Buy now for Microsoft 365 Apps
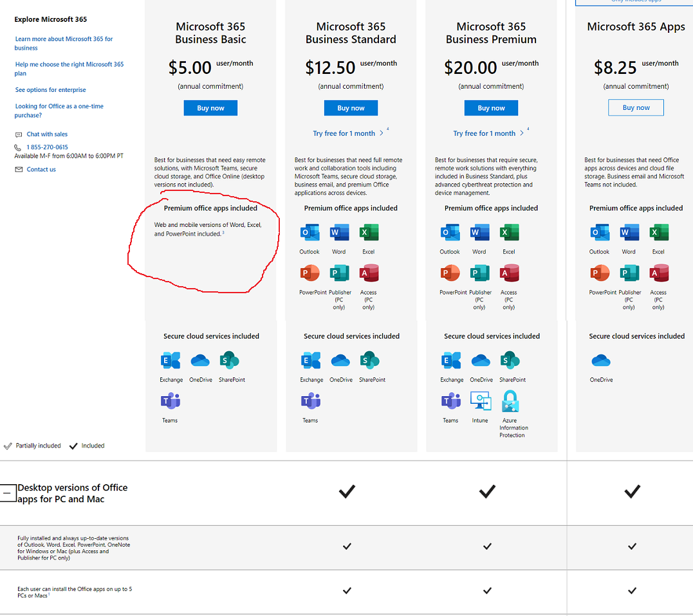 (x=636, y=107)
